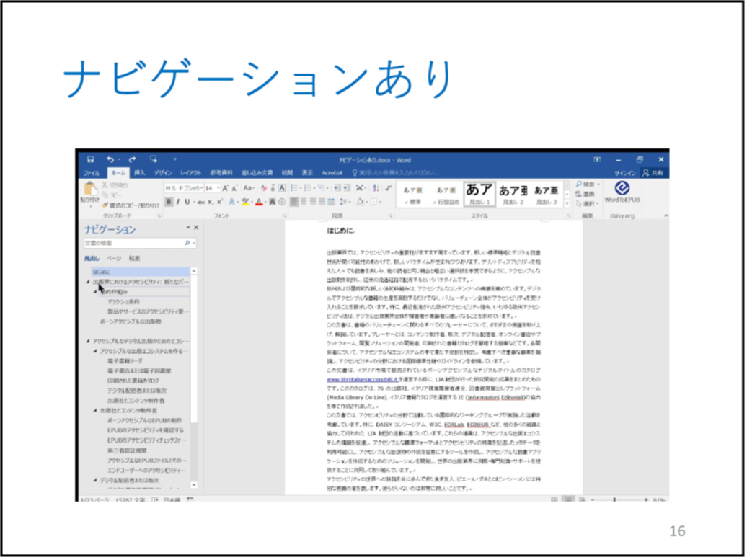The height and width of the screenshot is (560, 747).
Task: Open Change Case Aa menu
Action: 248,189
